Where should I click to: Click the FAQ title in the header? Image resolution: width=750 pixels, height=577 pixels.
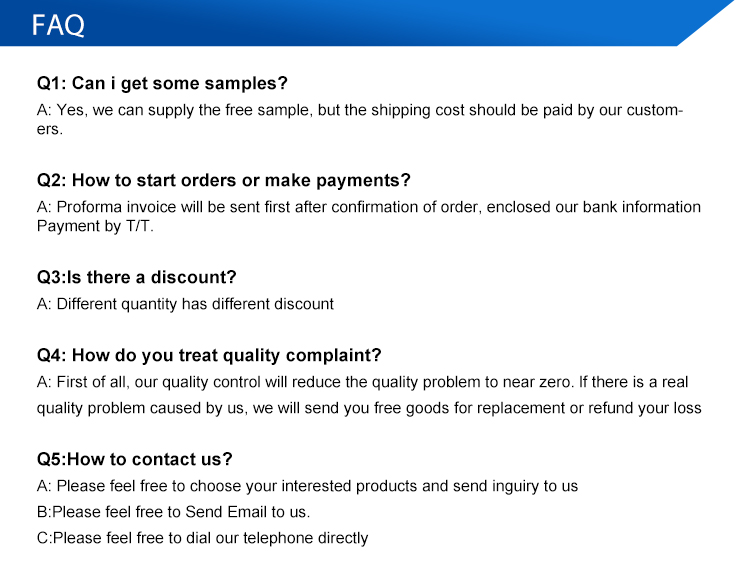(58, 25)
